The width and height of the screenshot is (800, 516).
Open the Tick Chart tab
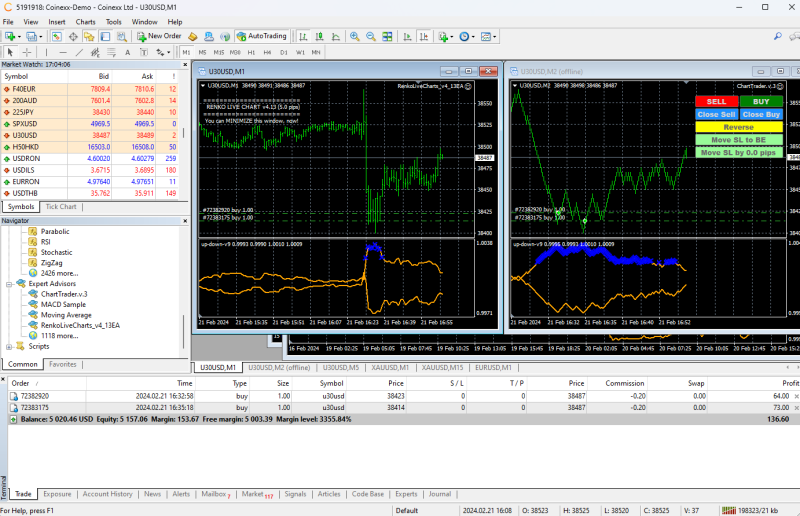point(61,207)
